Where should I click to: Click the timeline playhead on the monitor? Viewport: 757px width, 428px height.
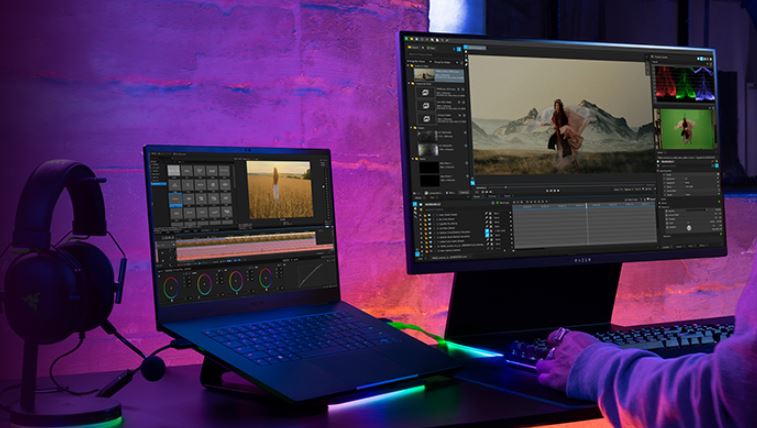click(x=587, y=223)
